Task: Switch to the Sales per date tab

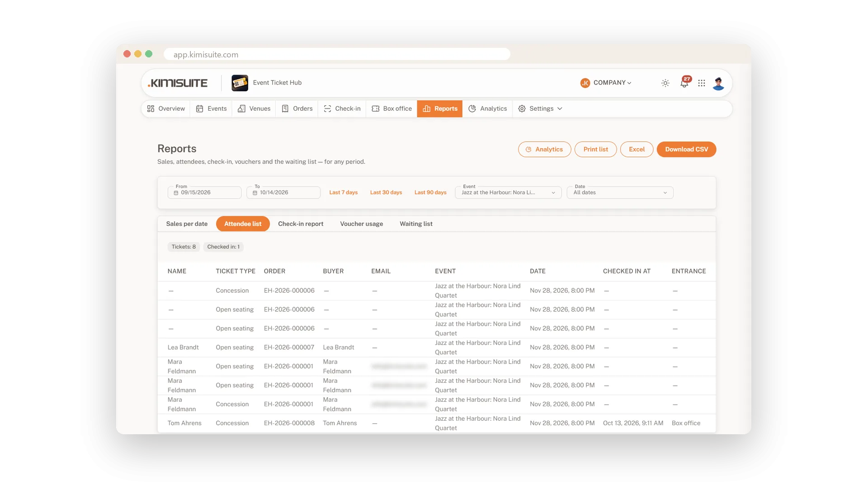Action: tap(187, 224)
